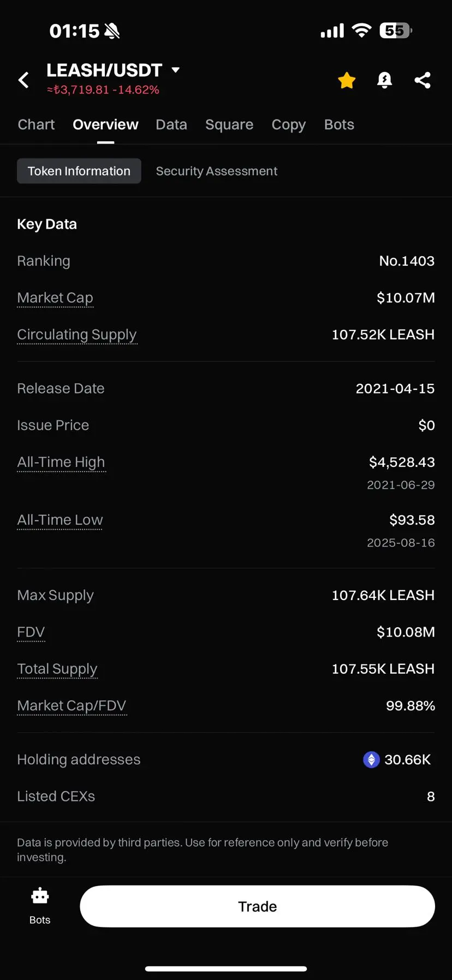
Task: Tap the Ethereum icon beside holding addresses
Action: (371, 759)
